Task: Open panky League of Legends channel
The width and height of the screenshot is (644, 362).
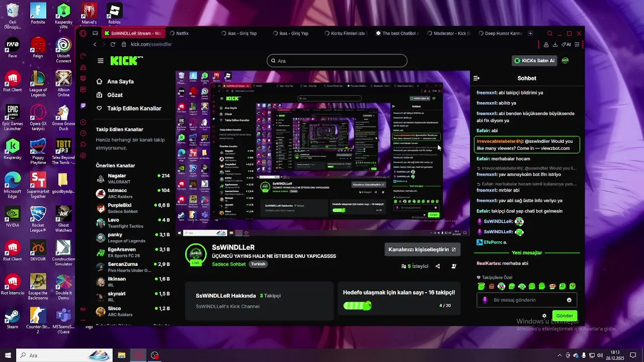Action: pos(133,237)
